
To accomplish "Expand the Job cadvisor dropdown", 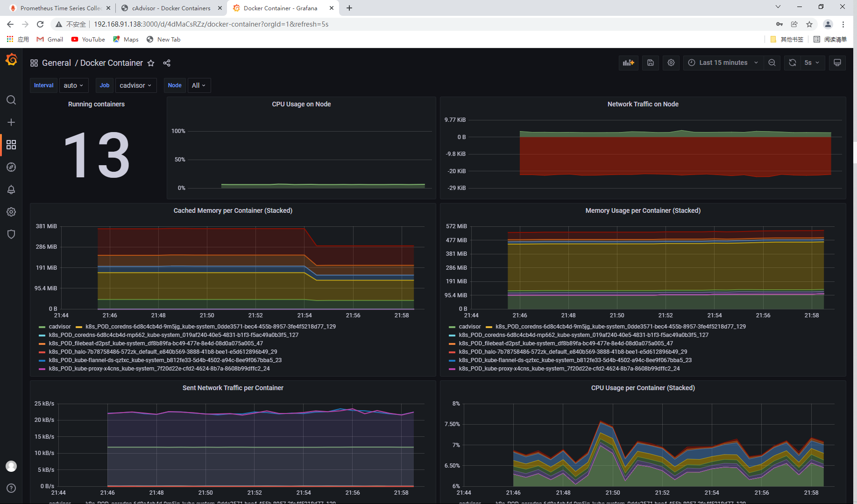I will click(x=135, y=85).
